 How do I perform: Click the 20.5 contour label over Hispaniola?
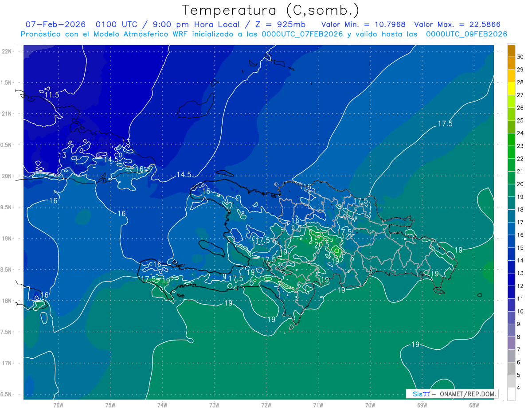tap(321, 244)
